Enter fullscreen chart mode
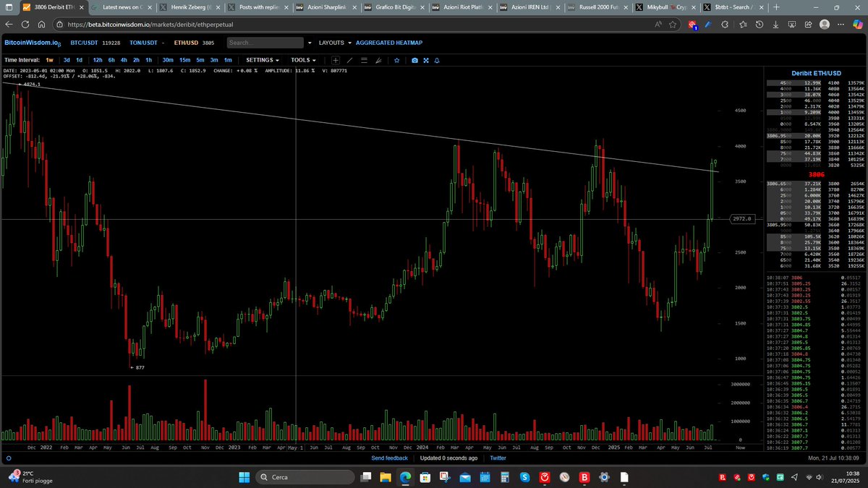Viewport: 868px width, 488px height. [425, 61]
